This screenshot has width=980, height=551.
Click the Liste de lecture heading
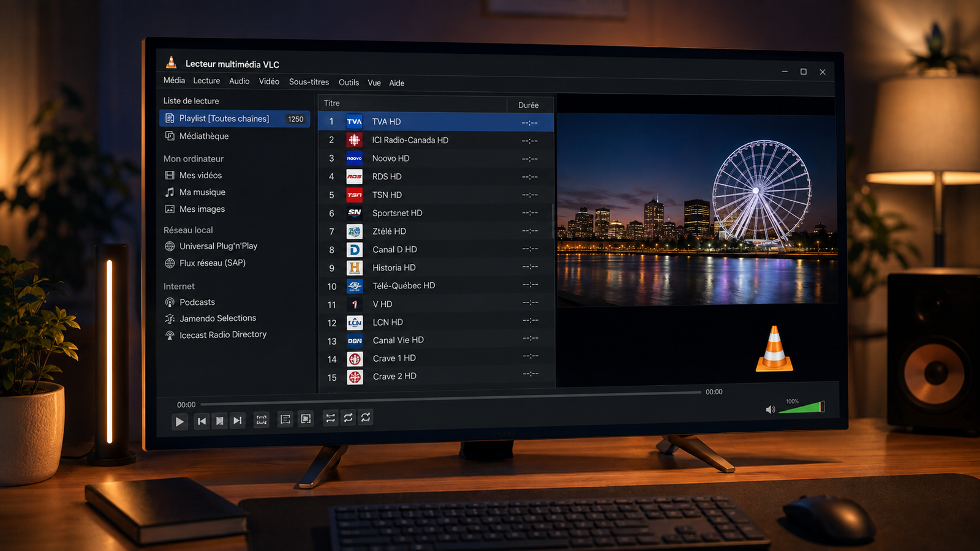coord(191,100)
